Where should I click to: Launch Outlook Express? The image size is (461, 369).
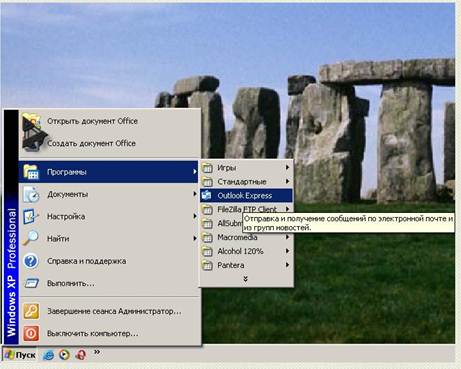[246, 196]
